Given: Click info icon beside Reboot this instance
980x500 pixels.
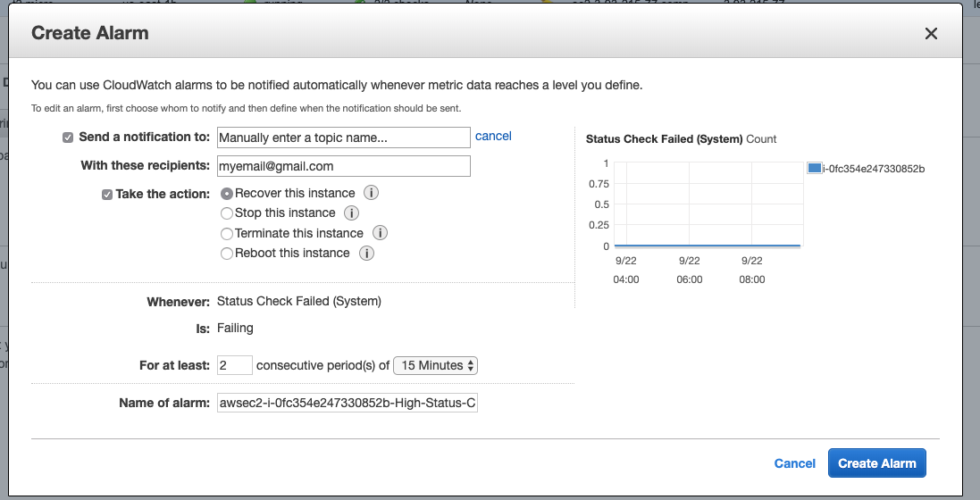Looking at the screenshot, I should point(366,254).
